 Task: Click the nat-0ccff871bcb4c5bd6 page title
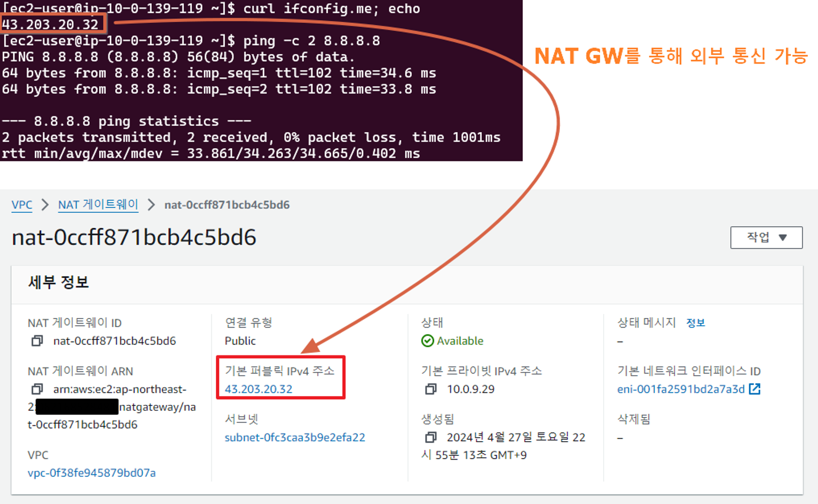pos(134,237)
